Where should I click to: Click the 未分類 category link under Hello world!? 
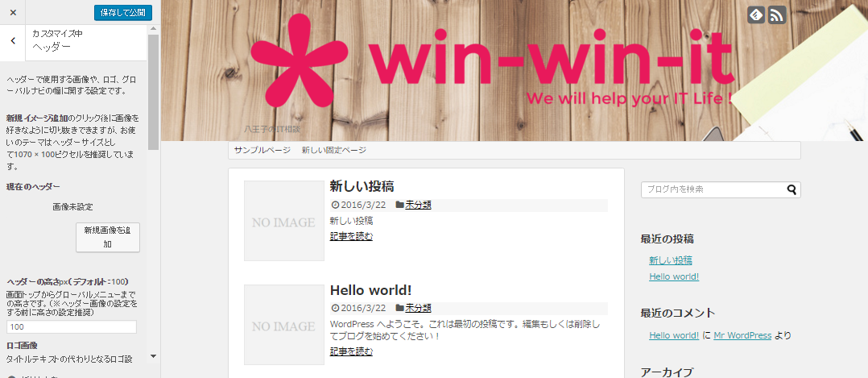click(x=418, y=308)
